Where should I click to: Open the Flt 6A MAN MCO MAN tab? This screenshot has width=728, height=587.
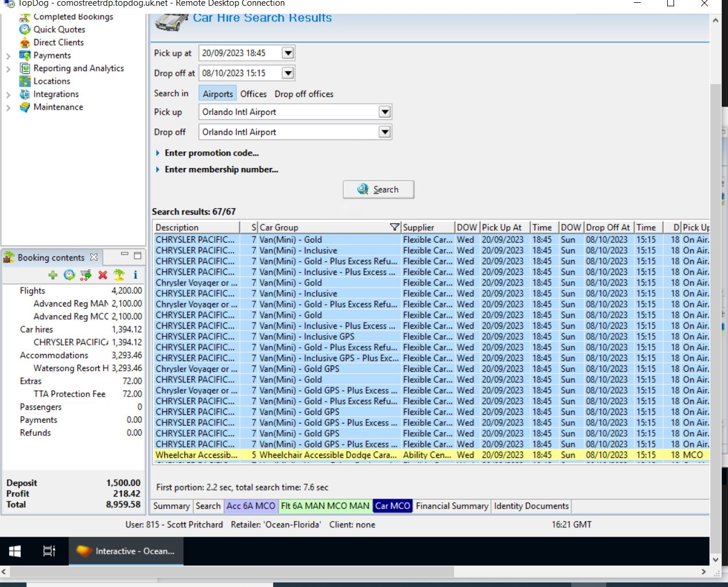[325, 506]
